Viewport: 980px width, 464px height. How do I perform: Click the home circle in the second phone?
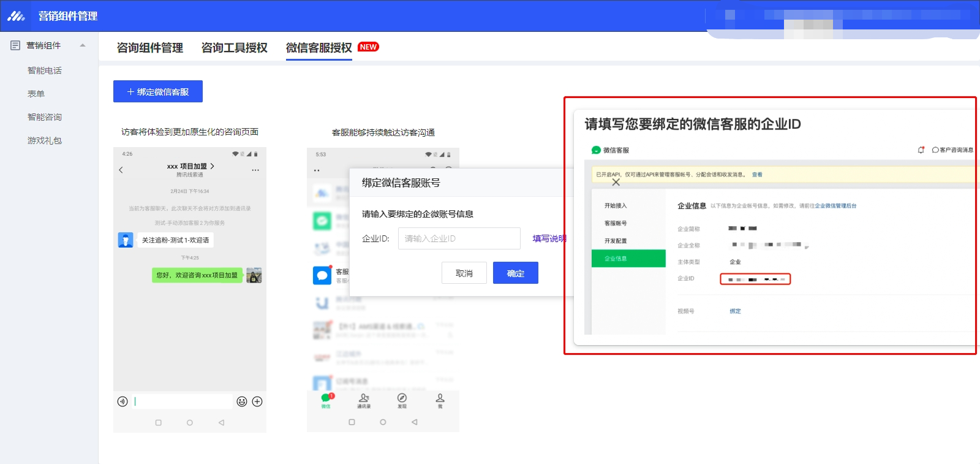383,422
